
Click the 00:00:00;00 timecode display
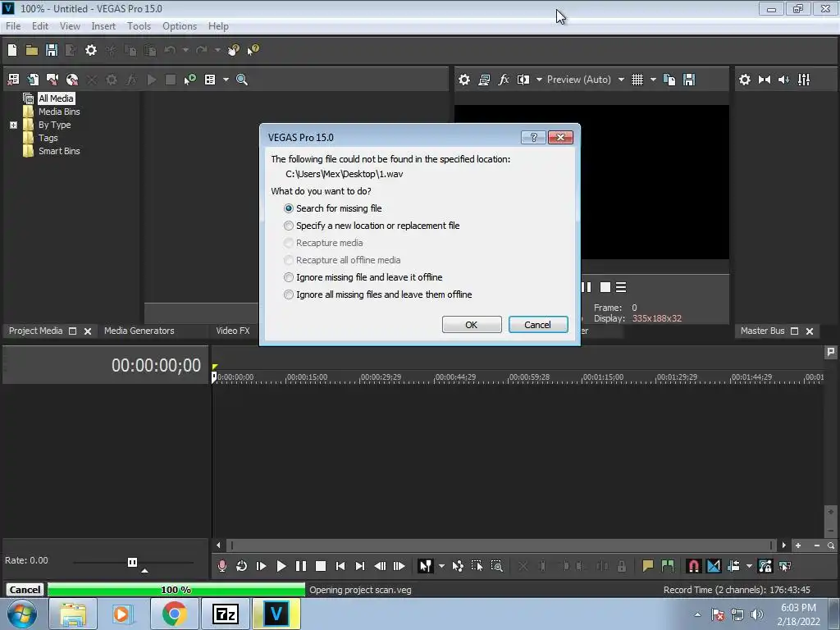[x=156, y=365]
